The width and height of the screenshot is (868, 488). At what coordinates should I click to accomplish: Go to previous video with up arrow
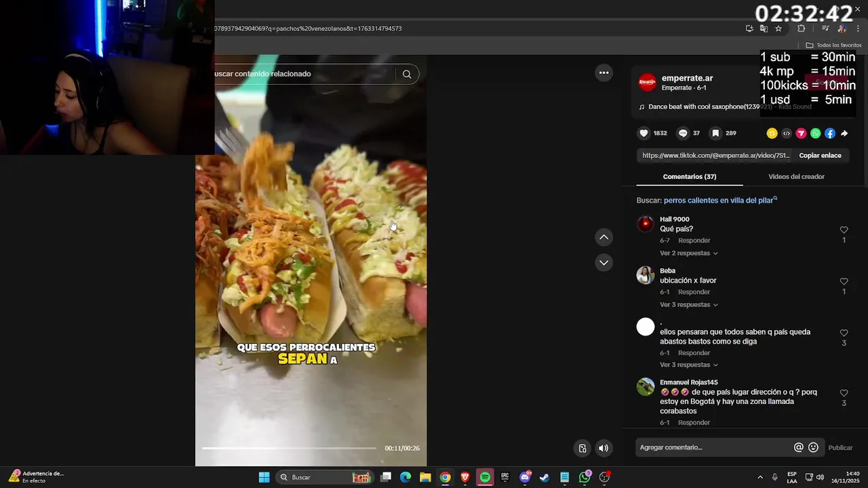(x=604, y=237)
